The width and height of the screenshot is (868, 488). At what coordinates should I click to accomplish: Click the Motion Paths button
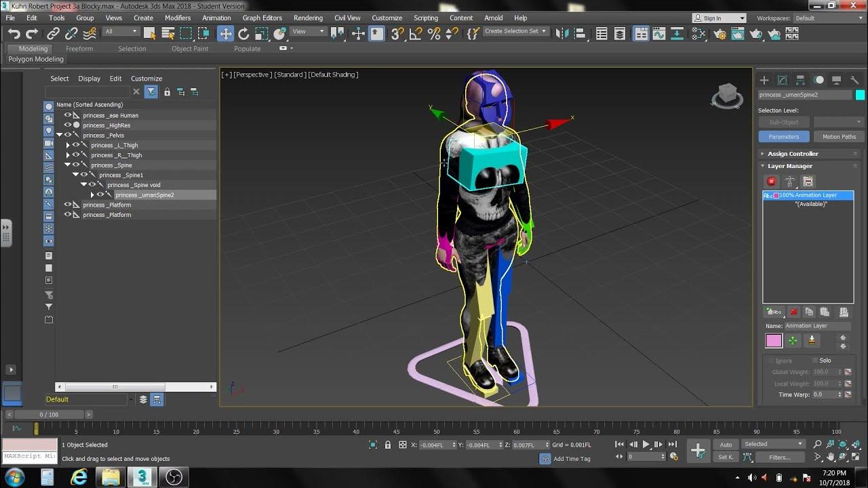839,136
